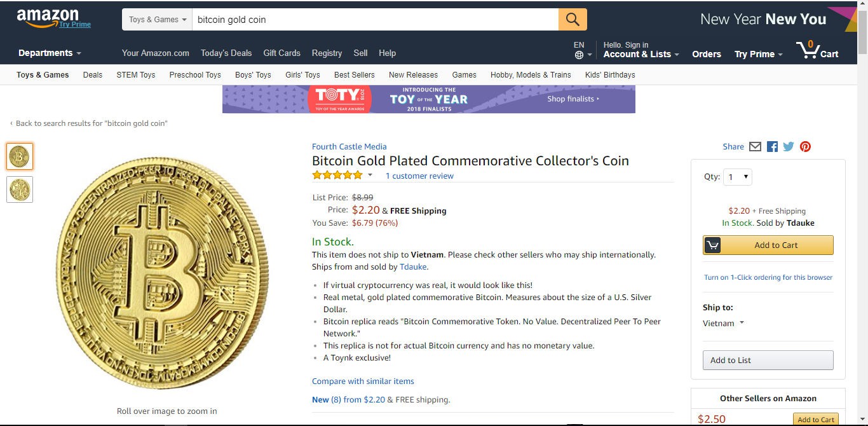Screen dimensions: 868x426
Task: Open the Qty quantity selector
Action: click(737, 177)
